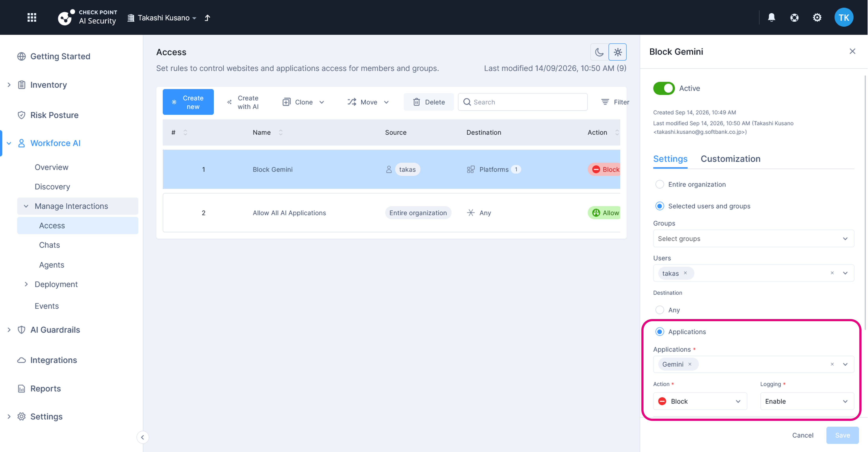Click the Block Gemini rule name

point(273,169)
